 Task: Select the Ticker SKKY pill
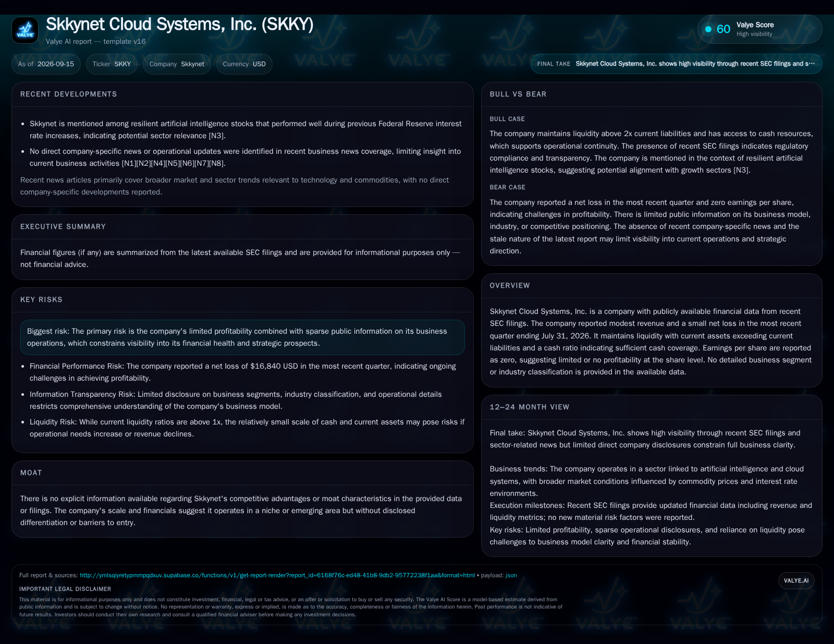tap(112, 64)
